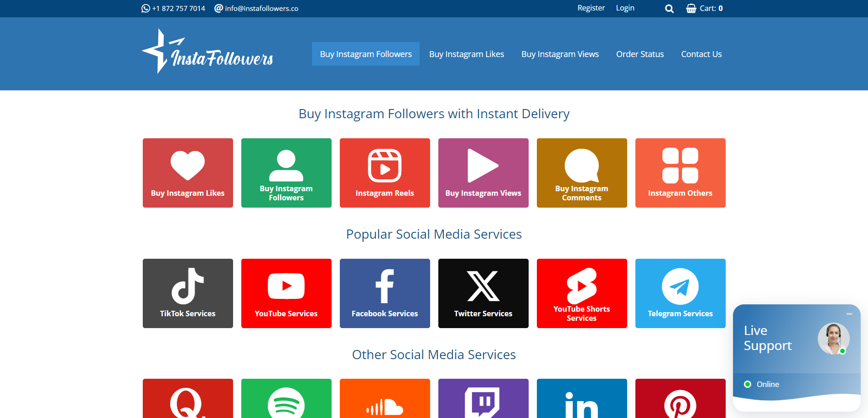Click the Online status in Live Support
Screen dimensions: 868x418
click(x=762, y=384)
